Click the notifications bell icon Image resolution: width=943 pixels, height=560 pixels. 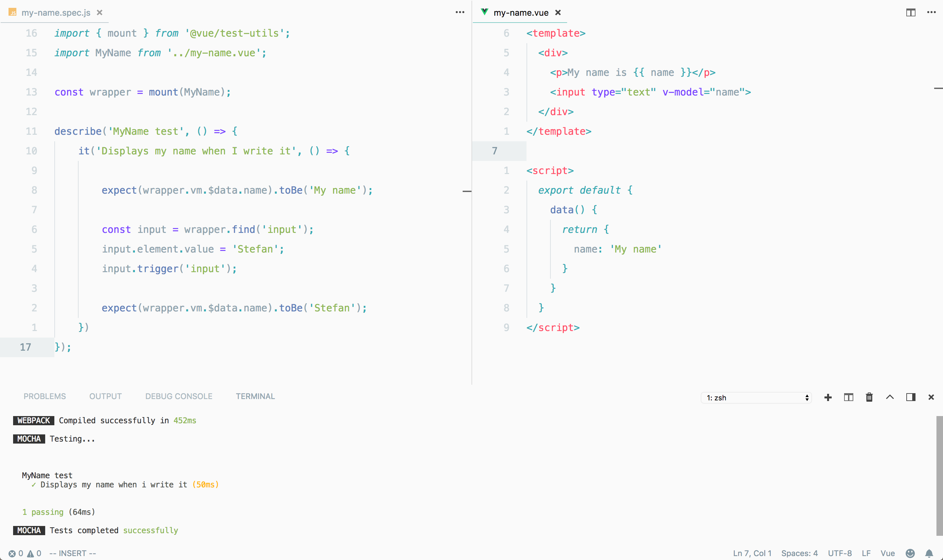929,553
